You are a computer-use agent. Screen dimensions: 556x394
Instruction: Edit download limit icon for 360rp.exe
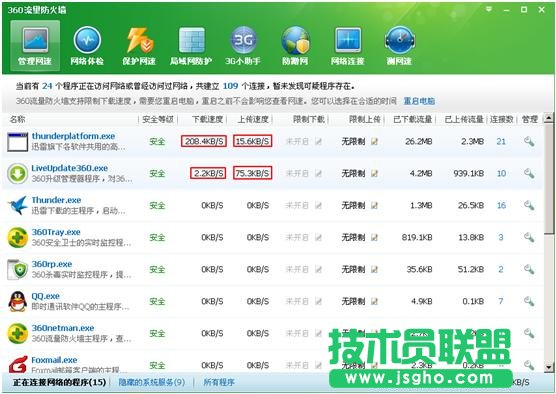(318, 269)
